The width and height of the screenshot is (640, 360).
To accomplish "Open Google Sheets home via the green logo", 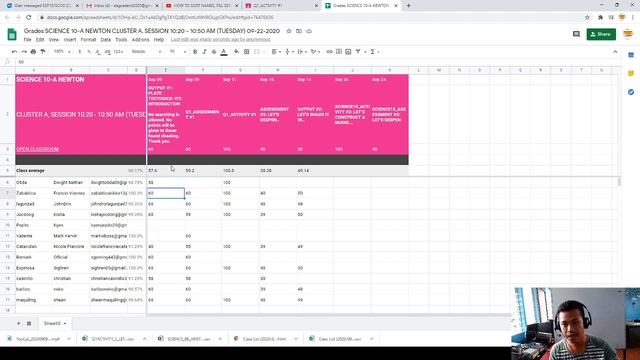I will click(12, 34).
